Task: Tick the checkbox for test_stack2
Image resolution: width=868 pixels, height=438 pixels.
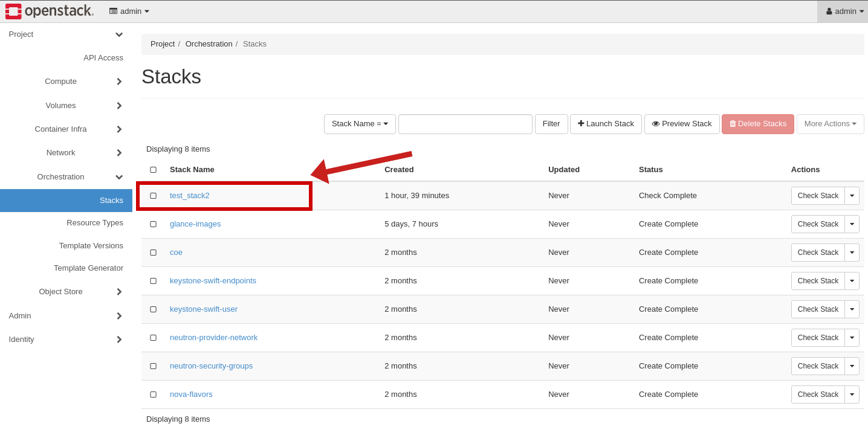Action: coord(154,196)
